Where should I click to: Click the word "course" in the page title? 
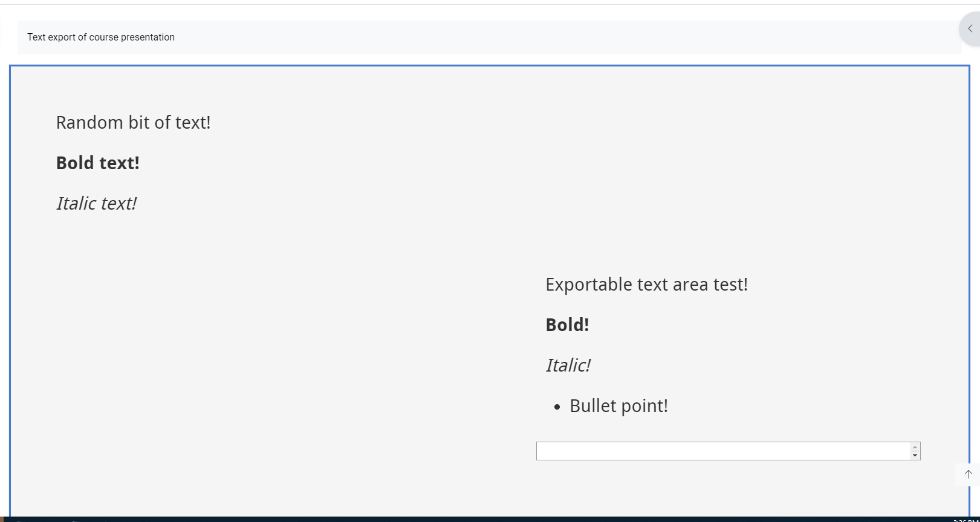pos(103,37)
